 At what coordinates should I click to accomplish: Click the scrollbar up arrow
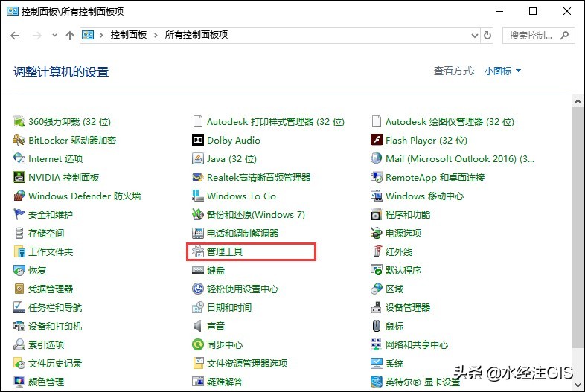tap(578, 101)
